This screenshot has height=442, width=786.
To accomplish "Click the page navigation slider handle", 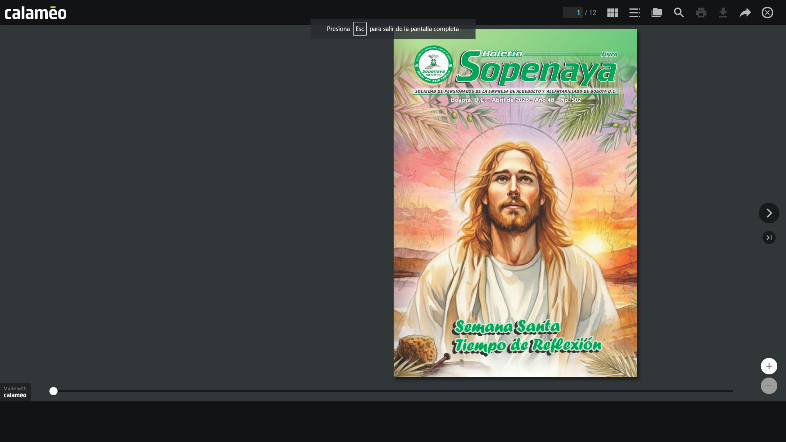I will [x=54, y=391].
